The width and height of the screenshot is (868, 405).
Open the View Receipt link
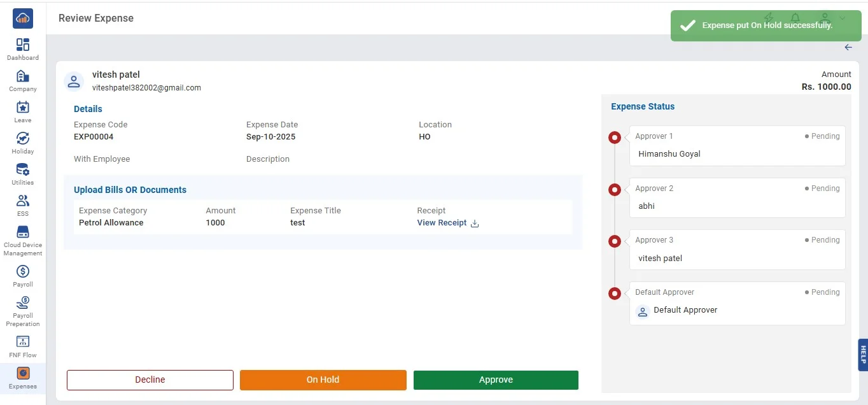click(442, 223)
